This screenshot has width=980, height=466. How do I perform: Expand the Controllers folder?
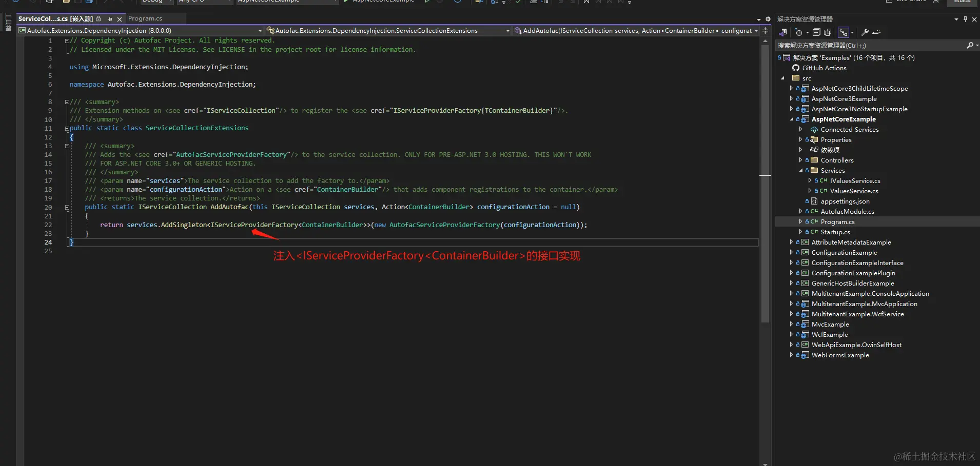click(x=800, y=160)
